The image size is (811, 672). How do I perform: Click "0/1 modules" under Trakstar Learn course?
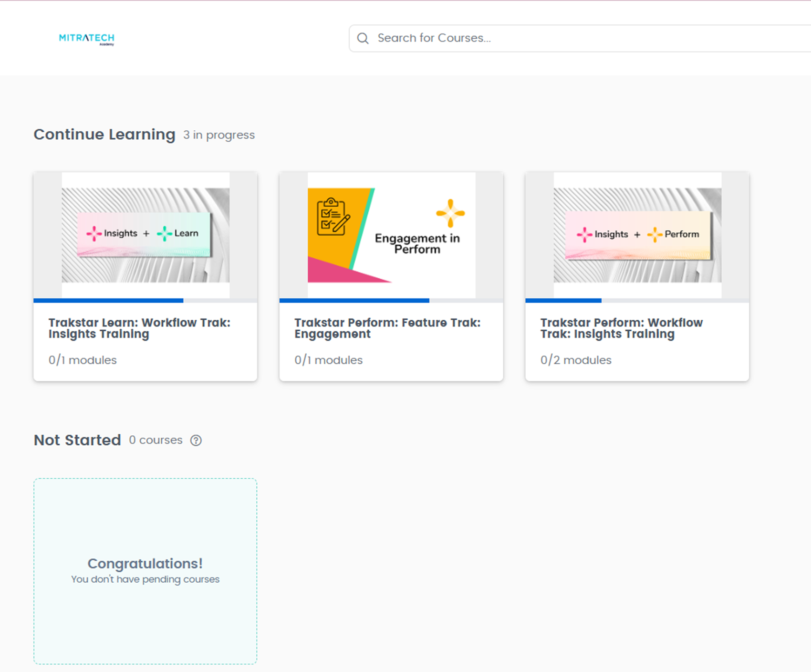point(83,360)
